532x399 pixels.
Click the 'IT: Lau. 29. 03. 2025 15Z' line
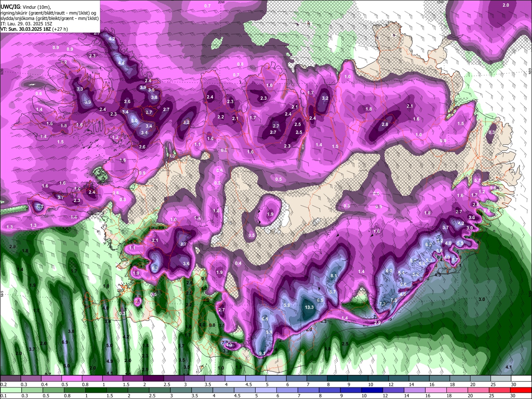pyautogui.click(x=26, y=24)
